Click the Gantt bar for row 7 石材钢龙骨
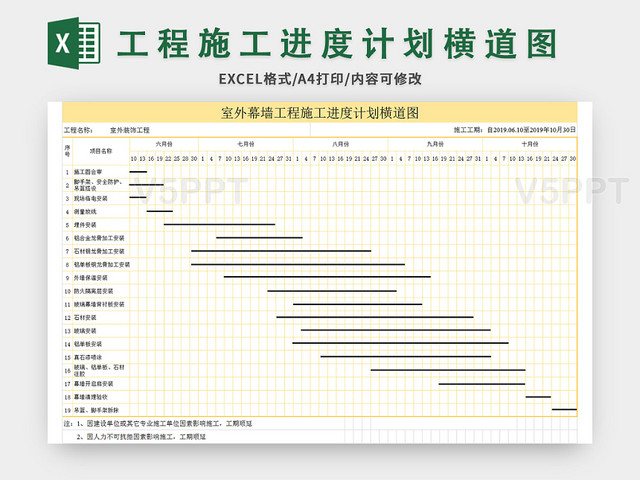The width and height of the screenshot is (640, 480). tap(281, 251)
